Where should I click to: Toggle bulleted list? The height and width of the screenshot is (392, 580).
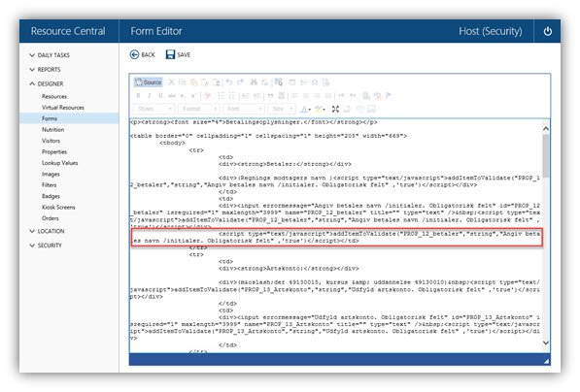[x=232, y=96]
